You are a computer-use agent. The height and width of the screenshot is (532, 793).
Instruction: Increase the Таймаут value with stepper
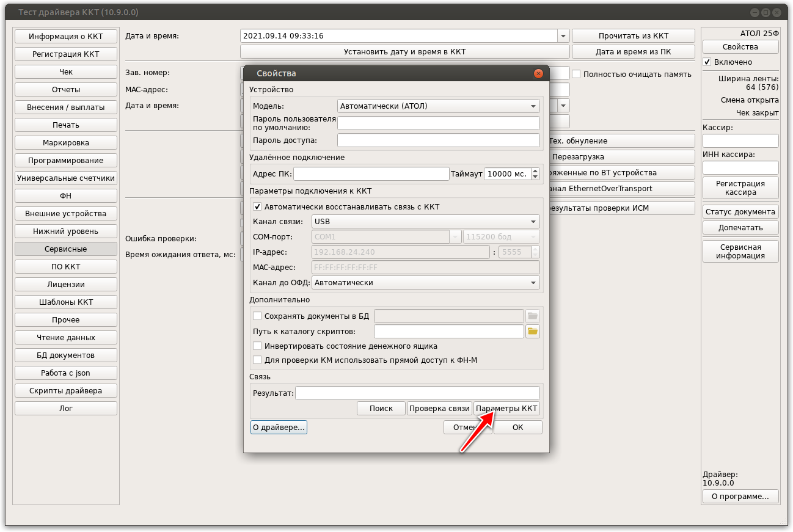click(535, 170)
